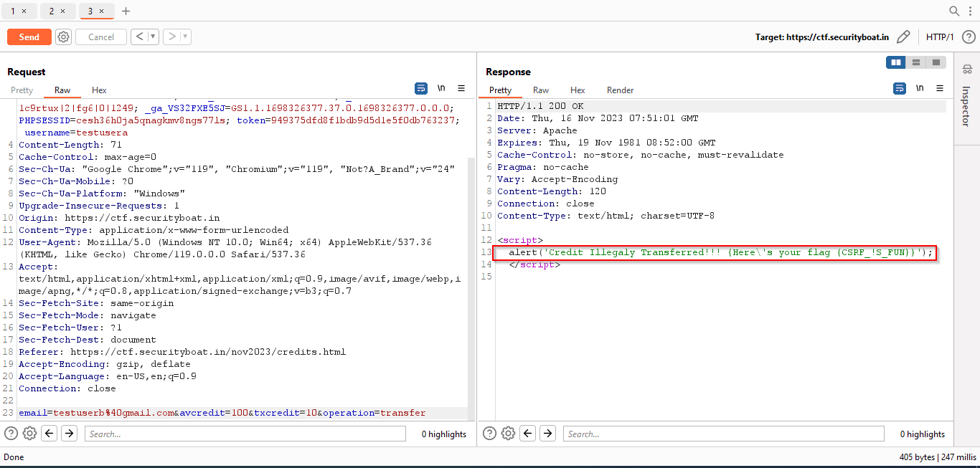Open Request panel hamburger menu
The height and width of the screenshot is (468, 980).
(461, 89)
